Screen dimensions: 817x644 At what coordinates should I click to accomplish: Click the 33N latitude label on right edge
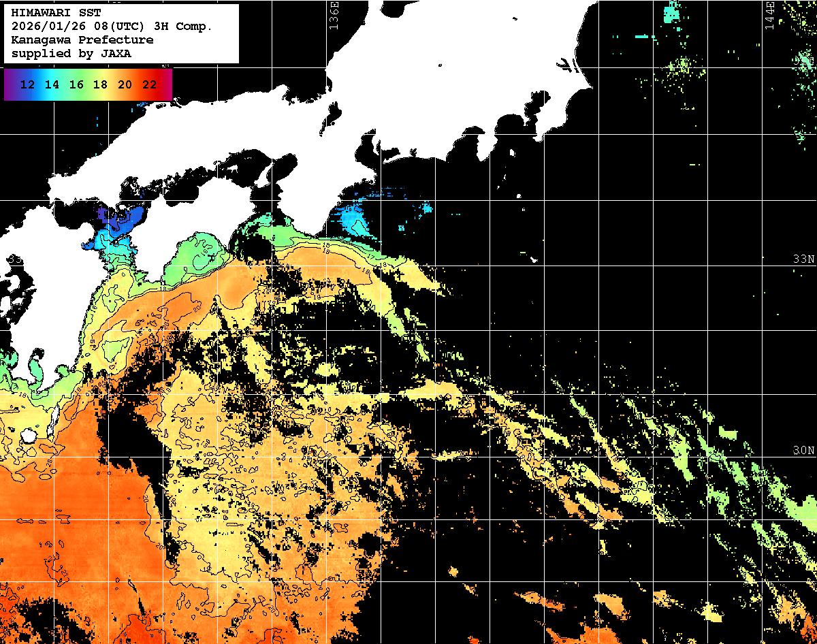pos(803,259)
